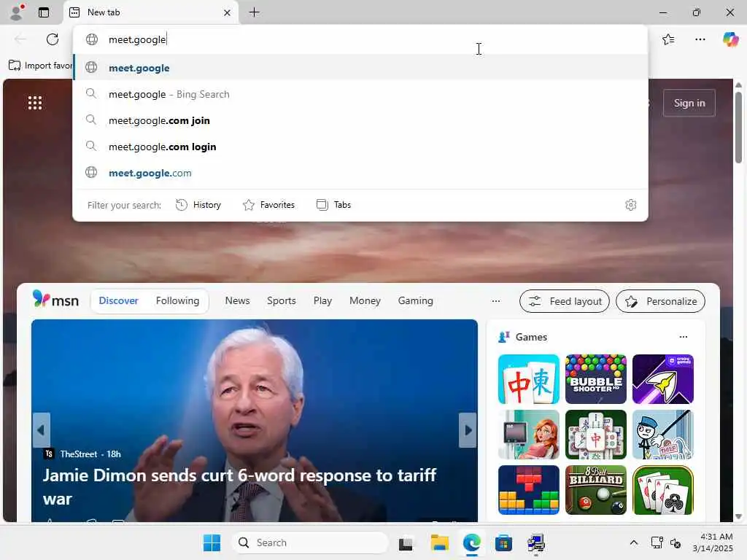Filter search by Tabs
This screenshot has width=747, height=560.
click(x=333, y=205)
